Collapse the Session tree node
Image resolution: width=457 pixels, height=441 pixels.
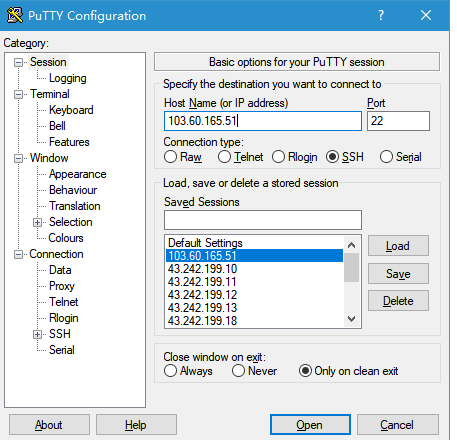pos(19,62)
